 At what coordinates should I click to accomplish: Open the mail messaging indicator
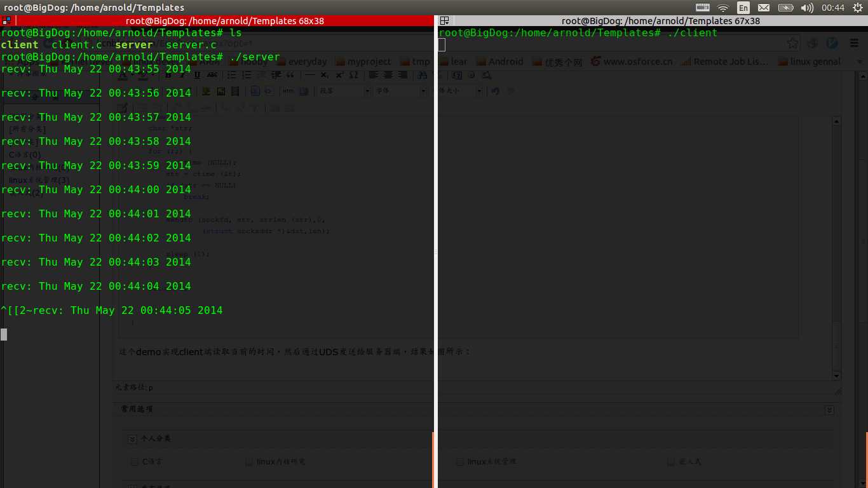pyautogui.click(x=764, y=8)
